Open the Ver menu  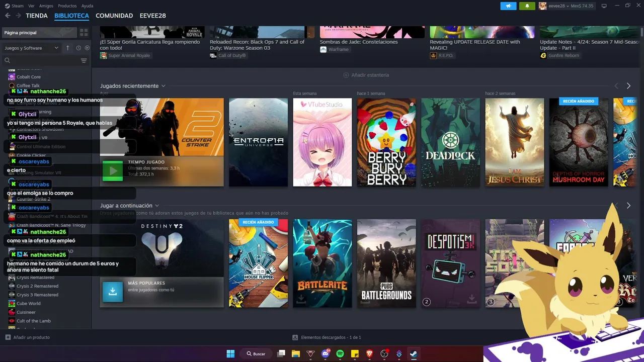tap(31, 6)
